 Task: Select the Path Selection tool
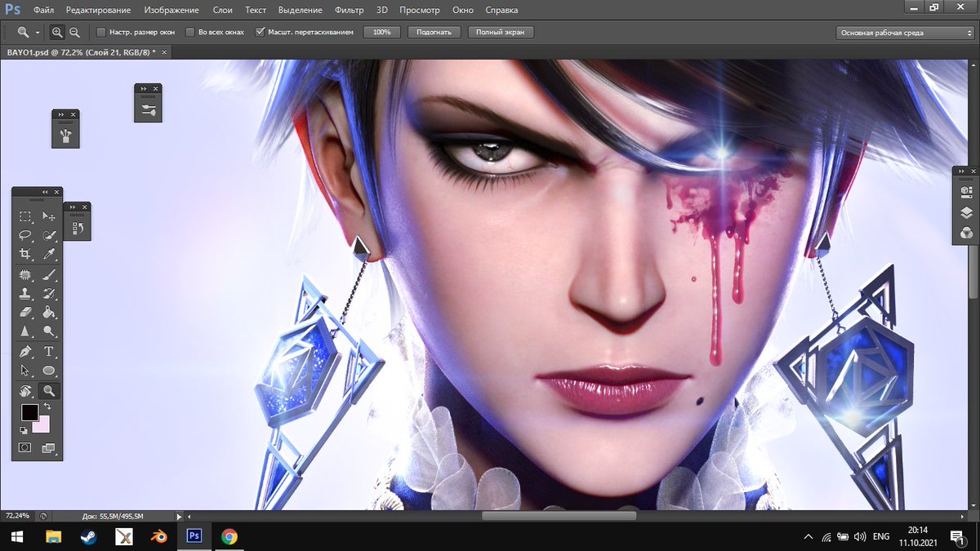25,371
